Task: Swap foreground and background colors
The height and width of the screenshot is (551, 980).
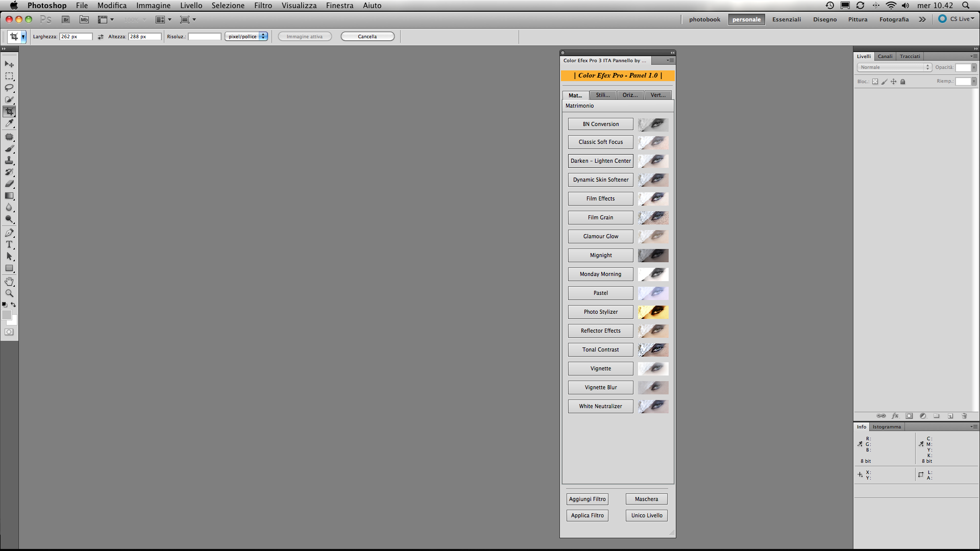Action: pos(14,305)
